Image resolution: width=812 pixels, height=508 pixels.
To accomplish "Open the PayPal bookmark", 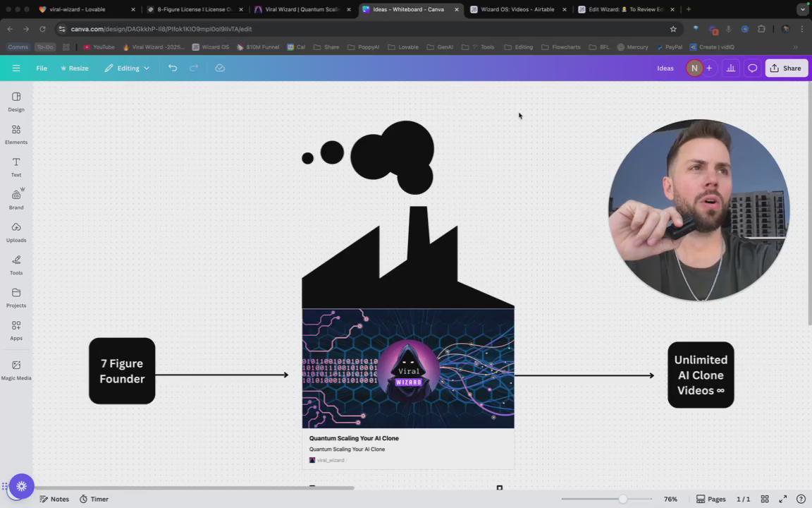I will coord(669,47).
